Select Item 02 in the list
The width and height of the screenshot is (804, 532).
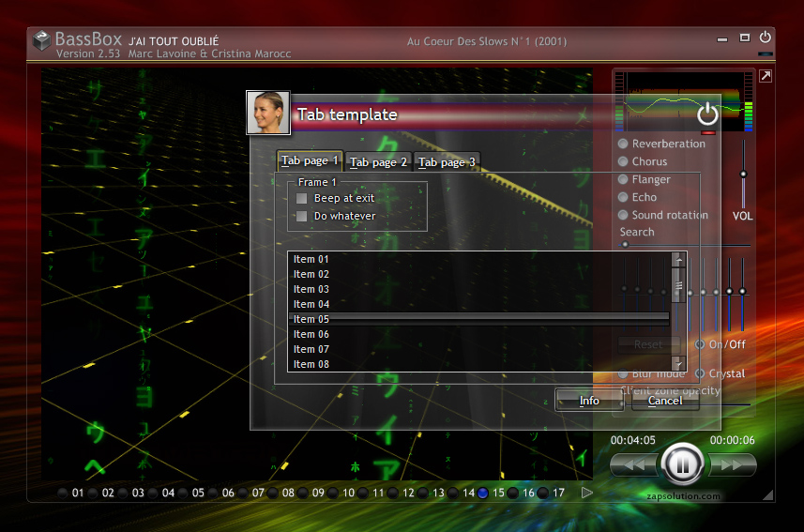coord(479,274)
